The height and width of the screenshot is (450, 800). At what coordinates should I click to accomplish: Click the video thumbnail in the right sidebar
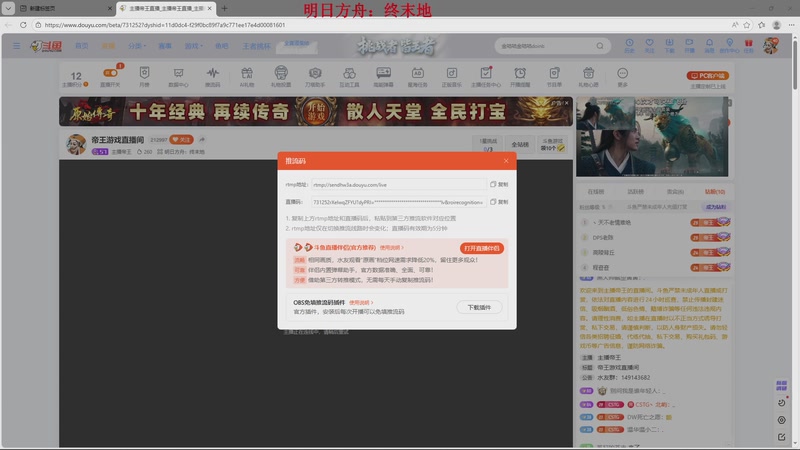[x=652, y=137]
